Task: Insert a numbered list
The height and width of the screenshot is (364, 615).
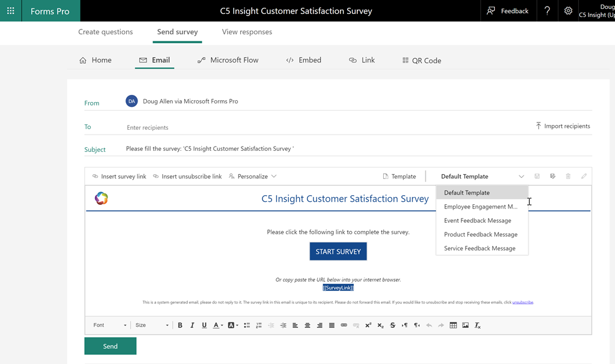Action: click(x=259, y=325)
